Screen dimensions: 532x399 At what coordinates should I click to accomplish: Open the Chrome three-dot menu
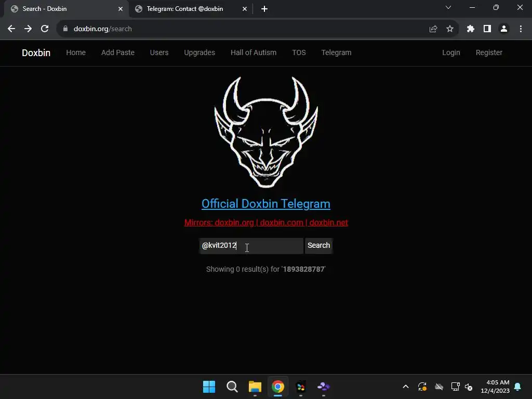[x=521, y=29]
